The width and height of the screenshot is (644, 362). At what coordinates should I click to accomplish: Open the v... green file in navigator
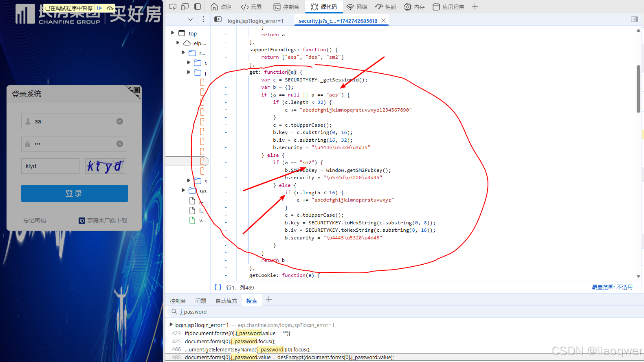tap(198, 220)
